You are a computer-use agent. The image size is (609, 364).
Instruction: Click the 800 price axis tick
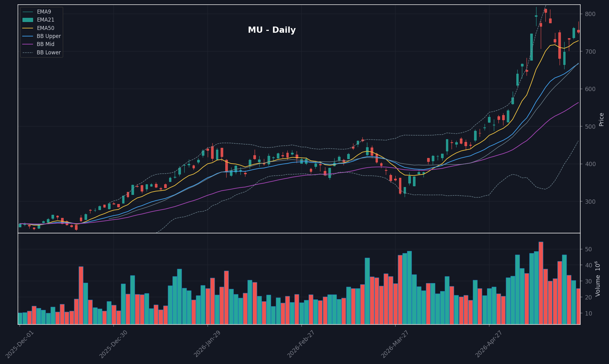[590, 14]
